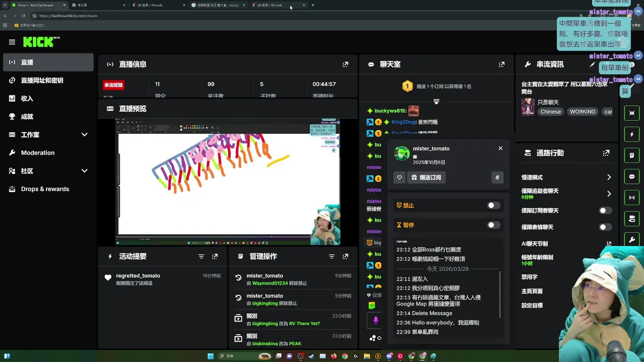This screenshot has height=362, width=644.
Task: Open 設定目標 setting
Action: [532, 305]
